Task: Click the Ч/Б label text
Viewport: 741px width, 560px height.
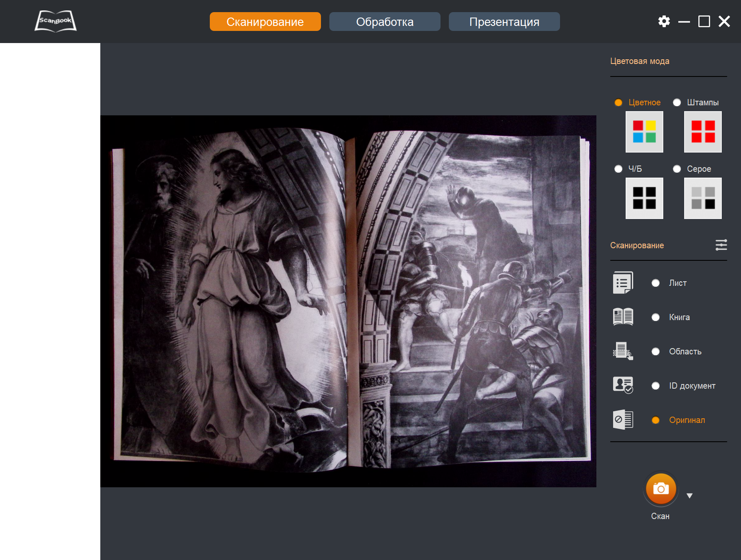Action: (635, 169)
